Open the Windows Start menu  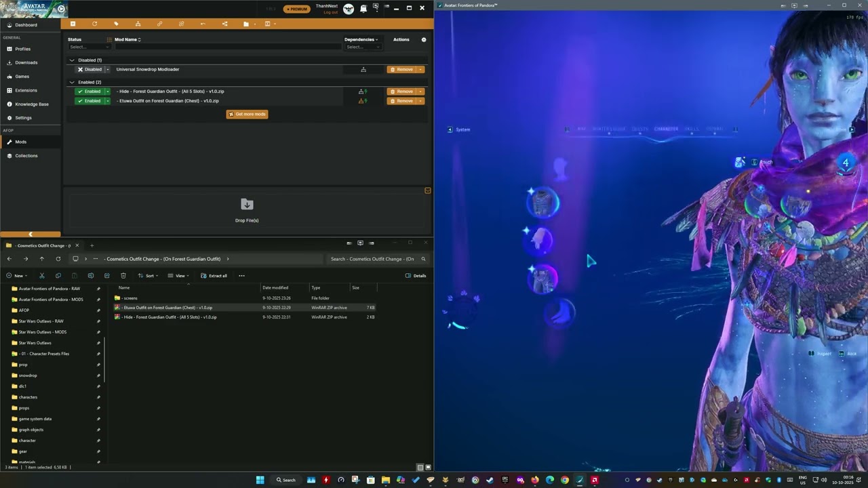(260, 480)
